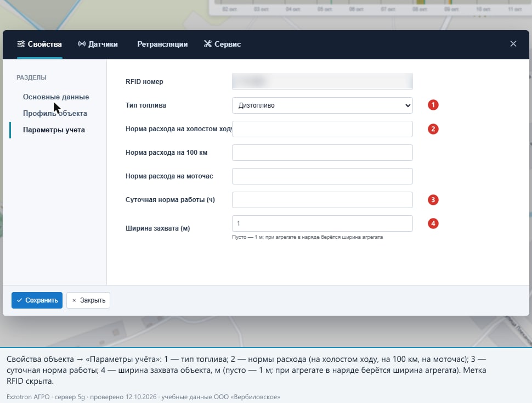The image size is (532, 403).
Task: Click the Тип топлива label
Action: [146, 105]
